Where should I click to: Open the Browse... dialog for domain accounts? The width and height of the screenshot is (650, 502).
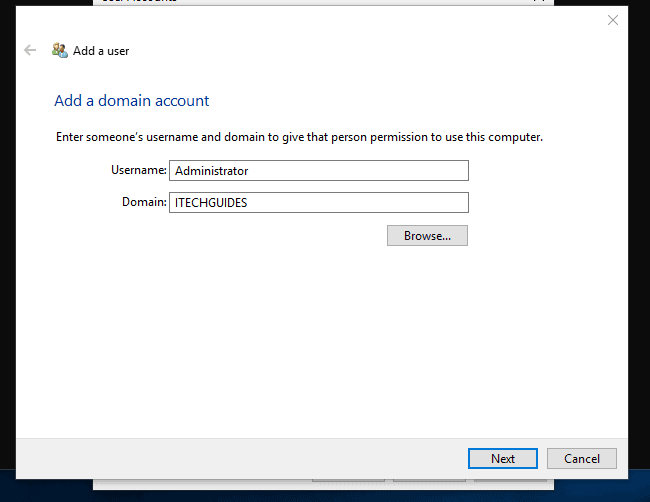click(x=427, y=236)
